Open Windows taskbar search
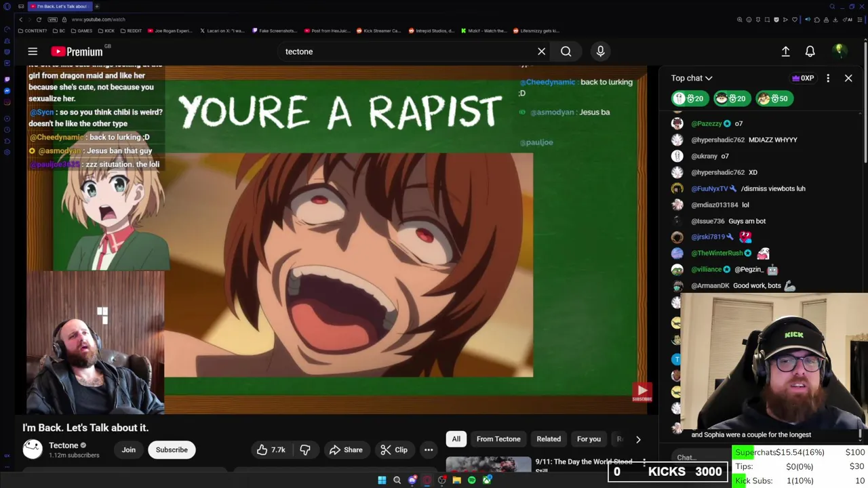The image size is (868, 488). (x=397, y=480)
